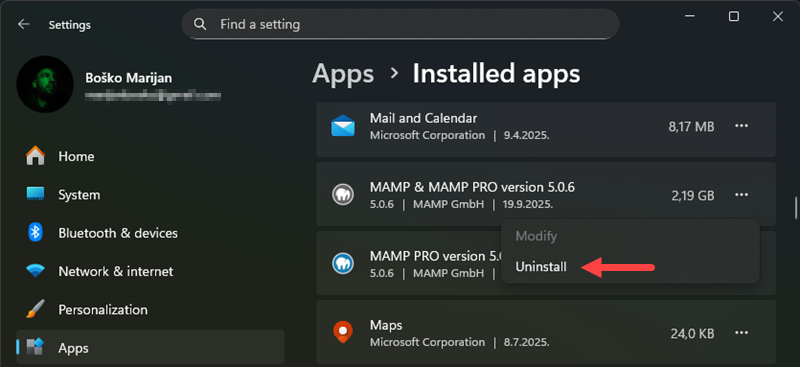Click the MAMP & MAMP PRO elephant icon

(342, 194)
